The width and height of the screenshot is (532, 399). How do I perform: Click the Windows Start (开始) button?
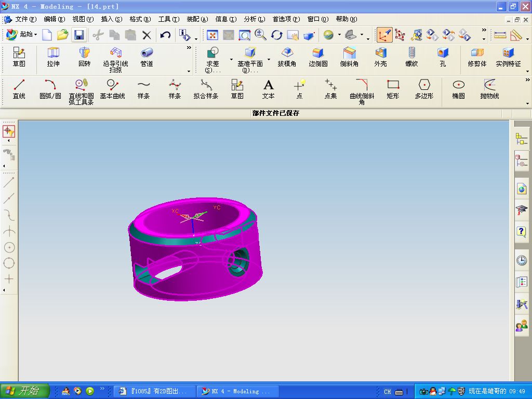tap(25, 391)
